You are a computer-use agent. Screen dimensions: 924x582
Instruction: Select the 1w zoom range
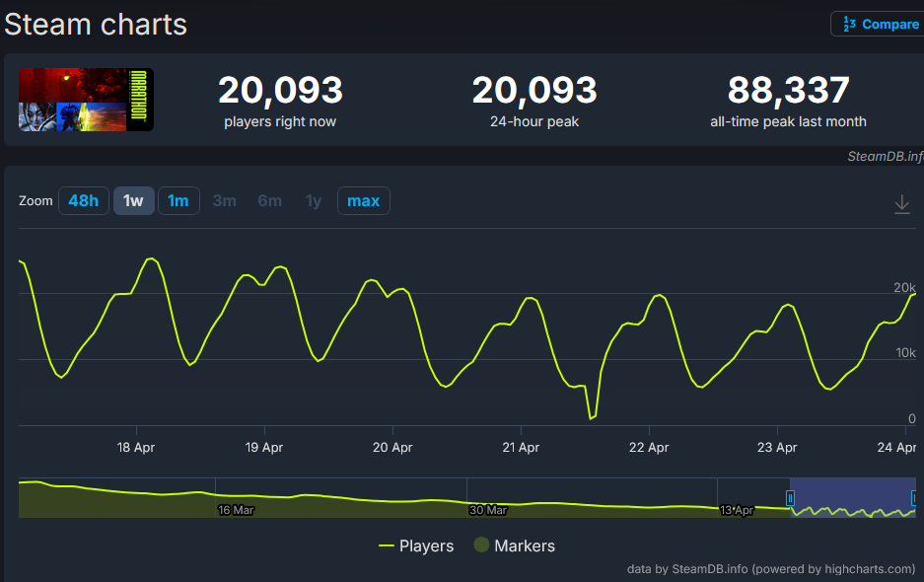coord(134,201)
